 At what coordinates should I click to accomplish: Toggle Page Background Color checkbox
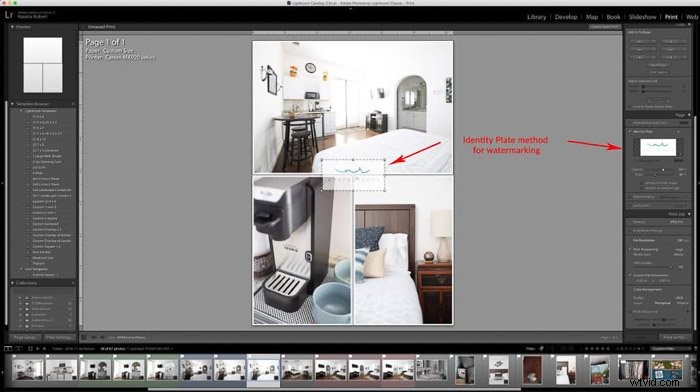click(x=630, y=123)
